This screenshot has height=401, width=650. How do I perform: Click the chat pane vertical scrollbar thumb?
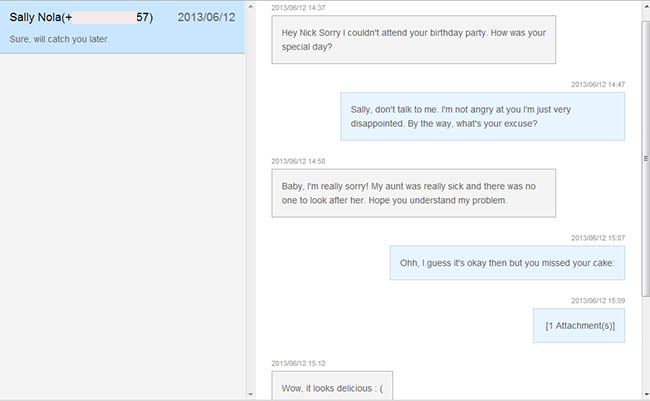(645, 157)
